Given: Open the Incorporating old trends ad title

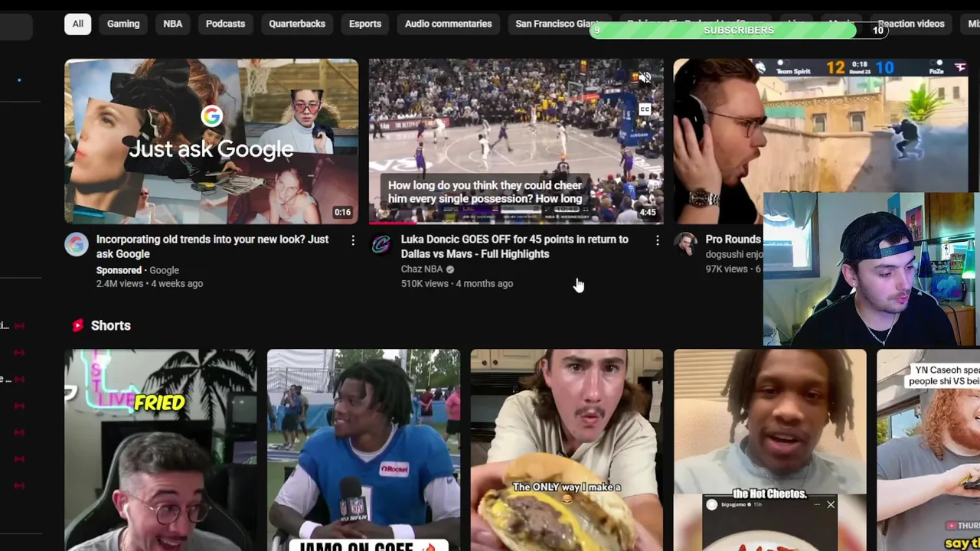Looking at the screenshot, I should [x=212, y=246].
